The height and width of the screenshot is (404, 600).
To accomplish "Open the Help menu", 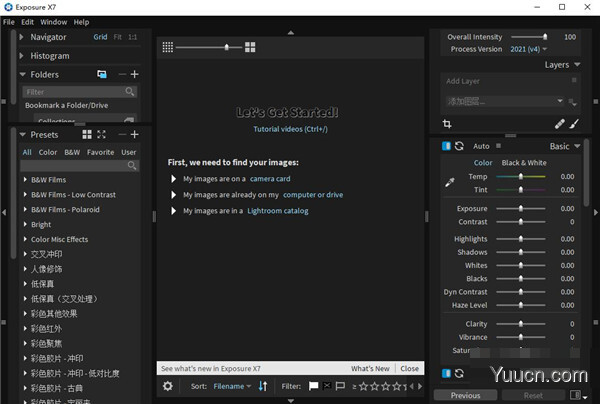I will pyautogui.click(x=82, y=22).
